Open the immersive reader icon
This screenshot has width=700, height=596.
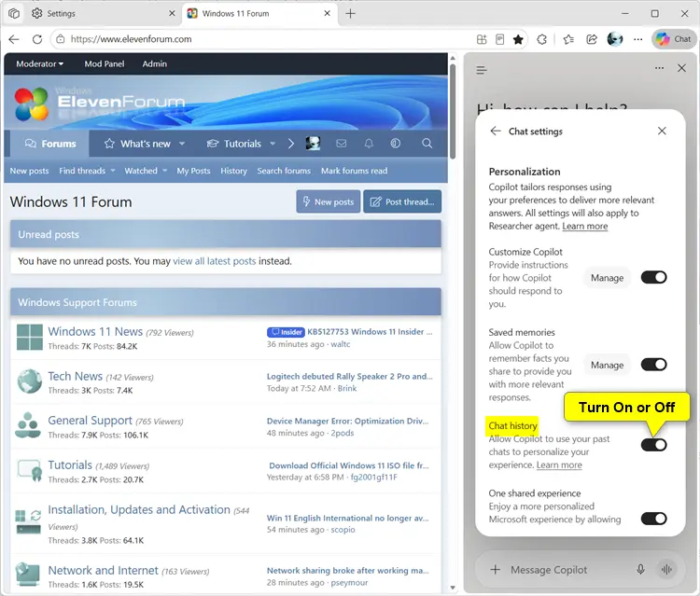pos(500,39)
